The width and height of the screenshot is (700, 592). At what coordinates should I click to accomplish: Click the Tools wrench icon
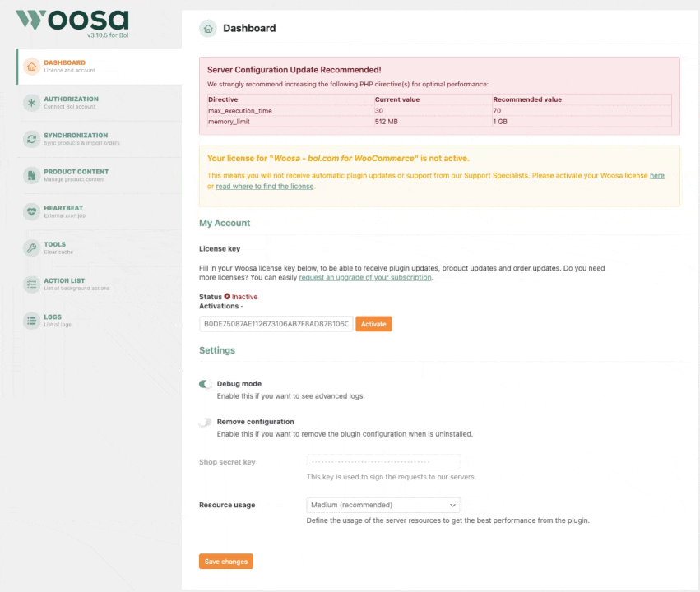[x=32, y=248]
